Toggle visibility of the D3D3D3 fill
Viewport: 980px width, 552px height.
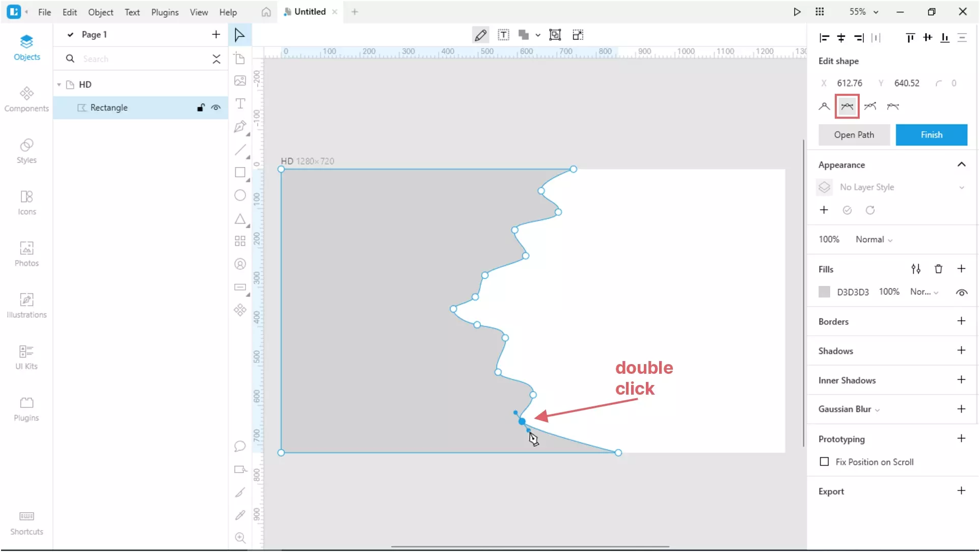[x=961, y=292]
